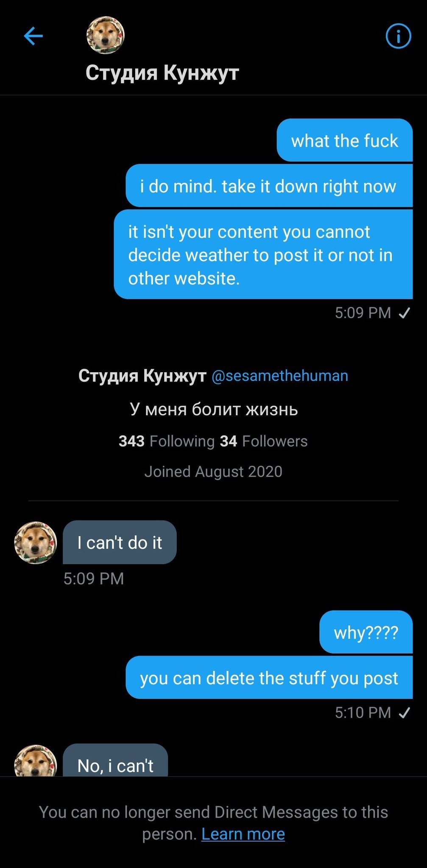Tap the "I can't do it" reply bubble

pyautogui.click(x=120, y=542)
